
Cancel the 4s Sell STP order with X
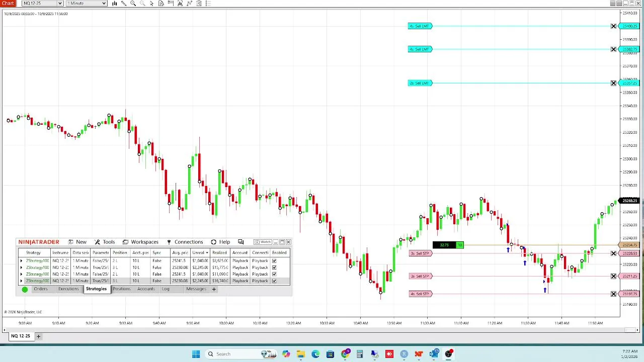tap(613, 294)
